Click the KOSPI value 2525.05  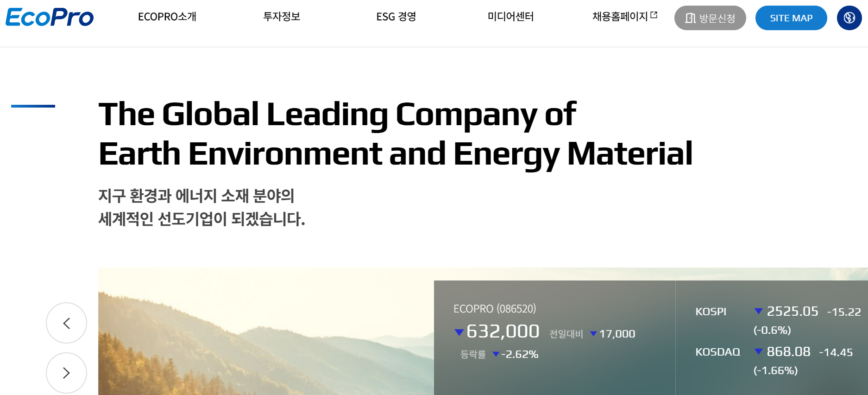click(793, 311)
